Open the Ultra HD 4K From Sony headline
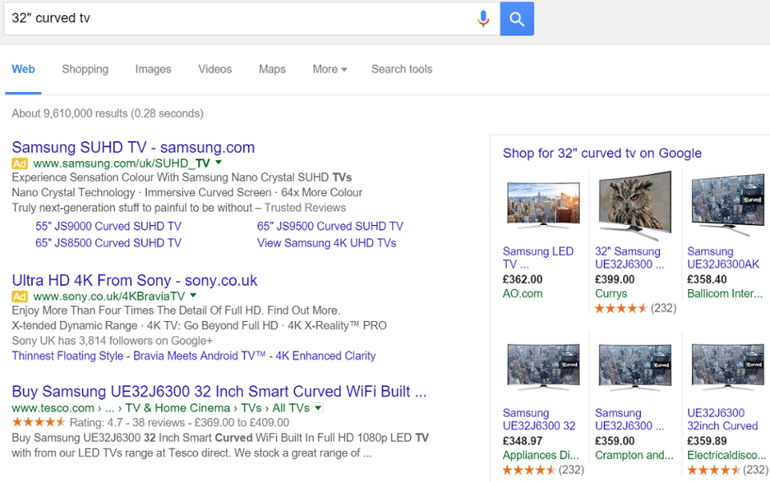 tap(134, 280)
